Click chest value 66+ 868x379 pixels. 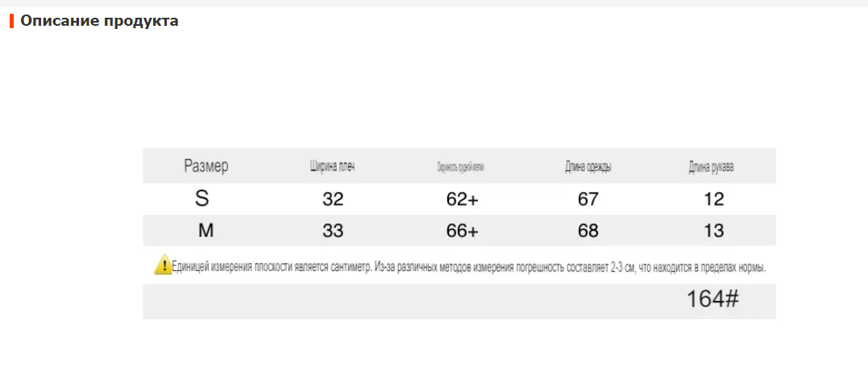(463, 231)
